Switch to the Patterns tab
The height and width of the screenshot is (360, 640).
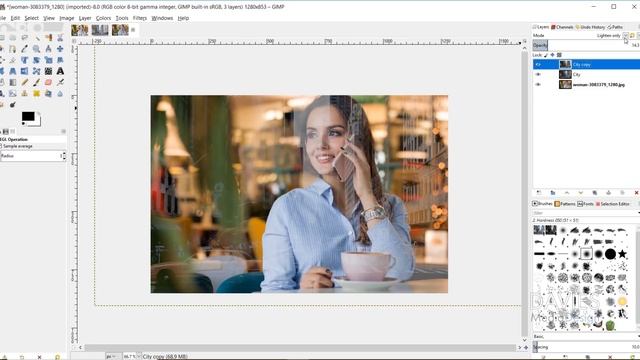[565, 204]
